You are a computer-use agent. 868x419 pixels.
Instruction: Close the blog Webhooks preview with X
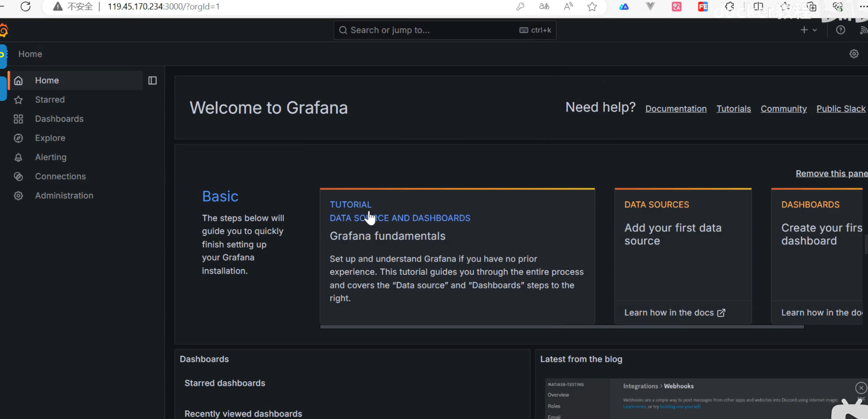[x=861, y=388]
